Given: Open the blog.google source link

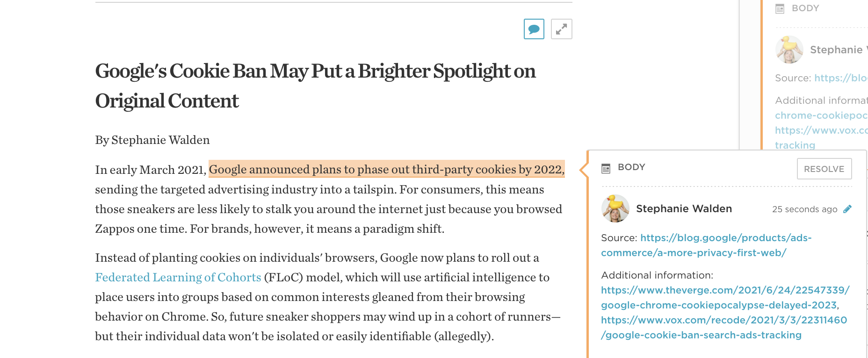Looking at the screenshot, I should [706, 245].
